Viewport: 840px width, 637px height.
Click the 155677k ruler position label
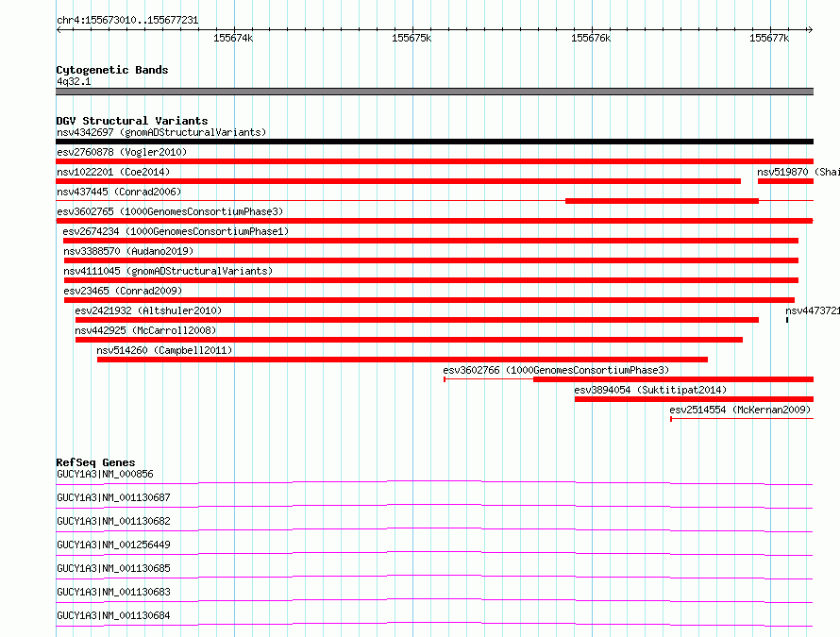(769, 38)
